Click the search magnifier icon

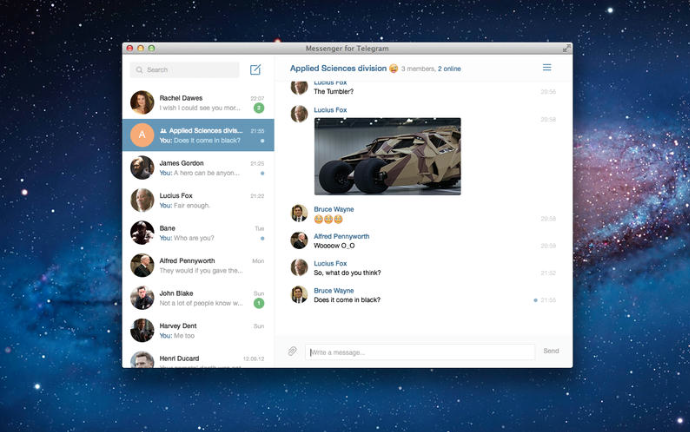tap(139, 70)
